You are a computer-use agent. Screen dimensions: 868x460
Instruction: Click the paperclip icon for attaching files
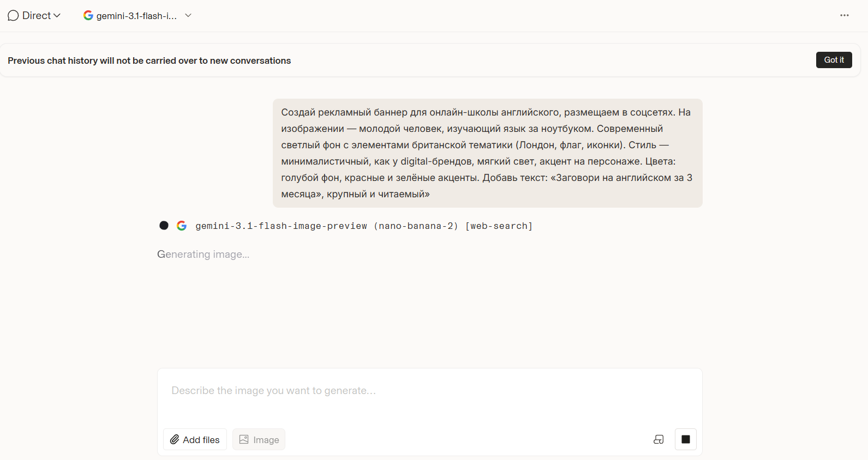coord(175,440)
